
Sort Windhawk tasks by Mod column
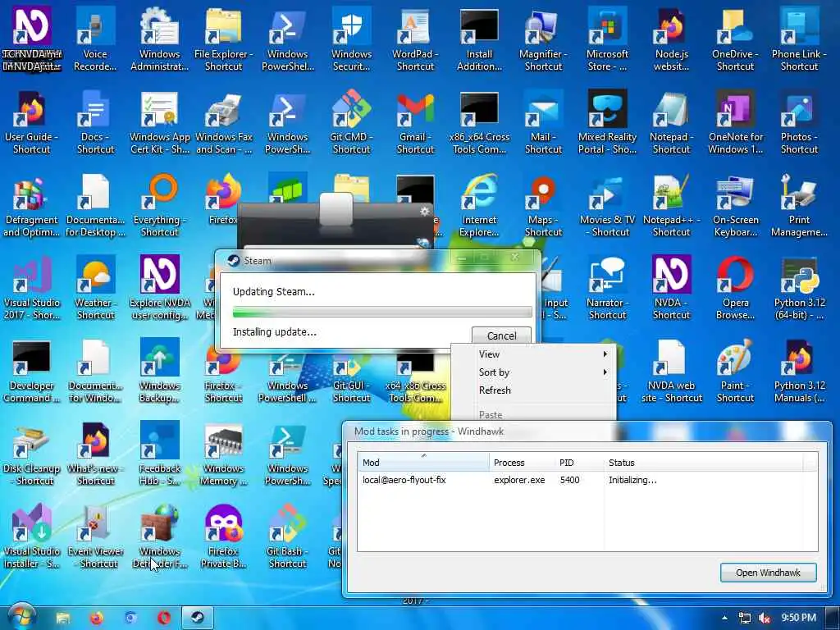[423, 463]
